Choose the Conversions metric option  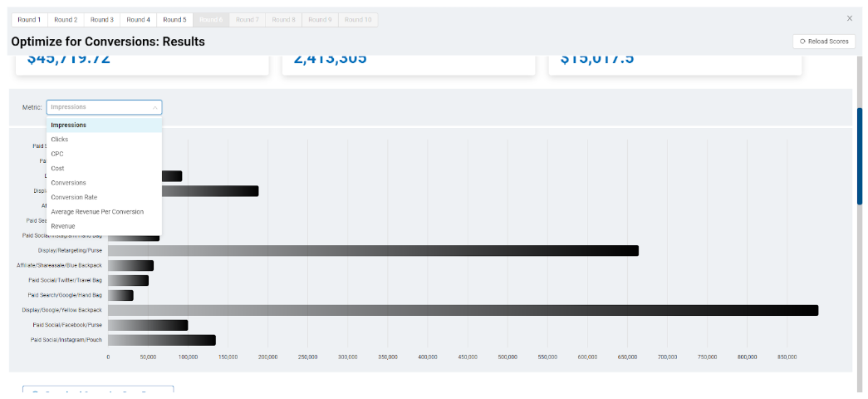click(x=68, y=183)
